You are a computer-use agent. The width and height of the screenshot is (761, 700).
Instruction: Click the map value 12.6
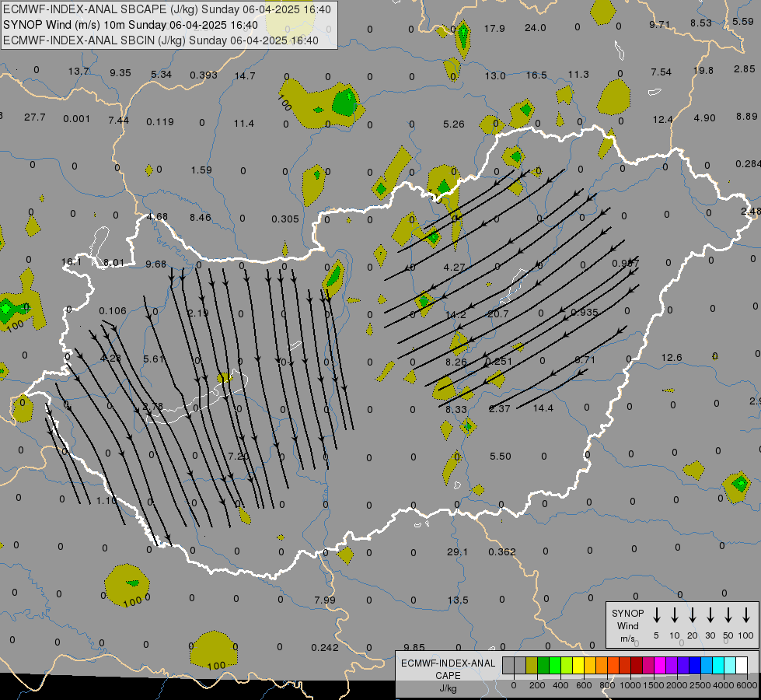coord(672,358)
